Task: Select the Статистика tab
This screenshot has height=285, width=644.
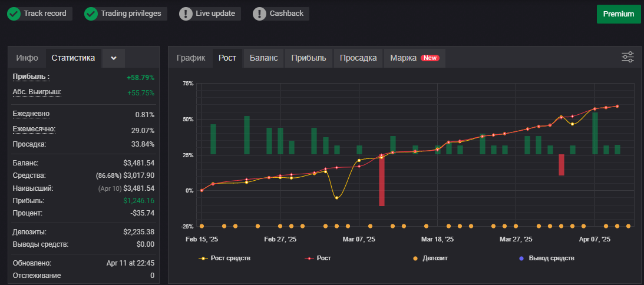Action: (x=73, y=58)
